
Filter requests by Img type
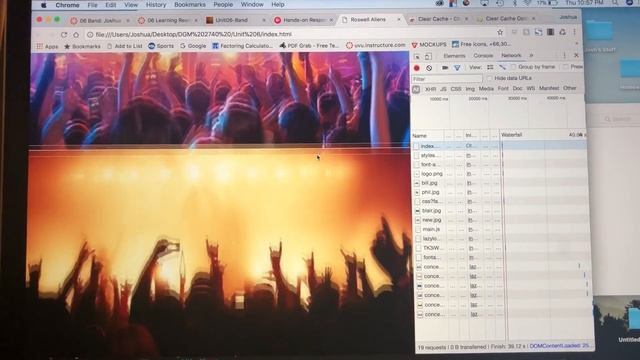[x=470, y=89]
